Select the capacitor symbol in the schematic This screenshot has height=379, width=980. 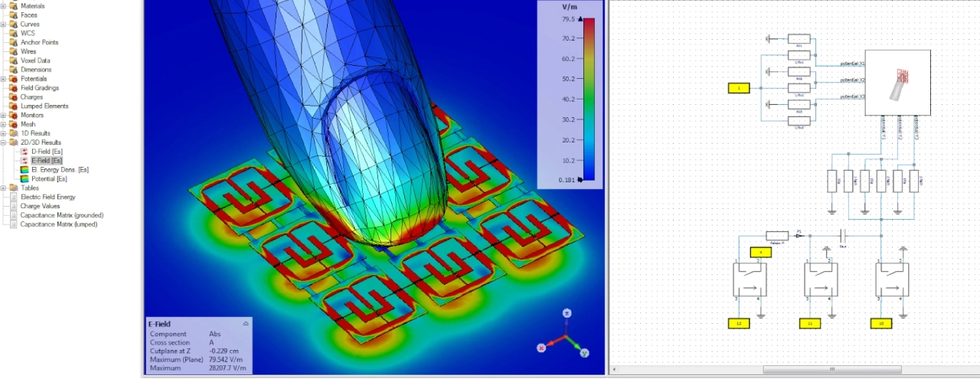843,236
